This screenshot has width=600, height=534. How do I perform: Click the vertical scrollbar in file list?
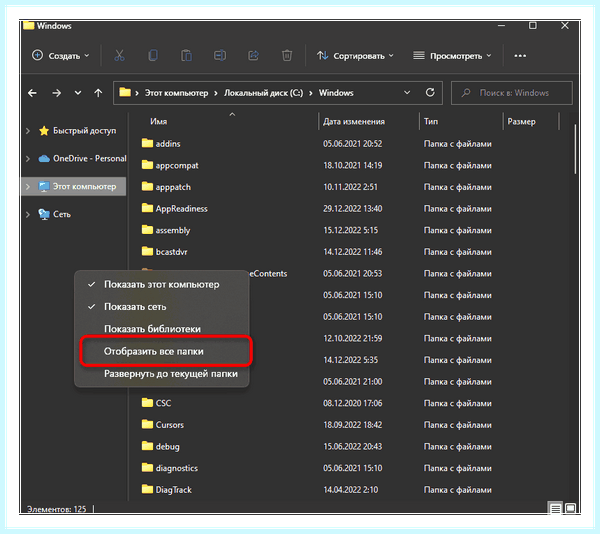coord(575,149)
